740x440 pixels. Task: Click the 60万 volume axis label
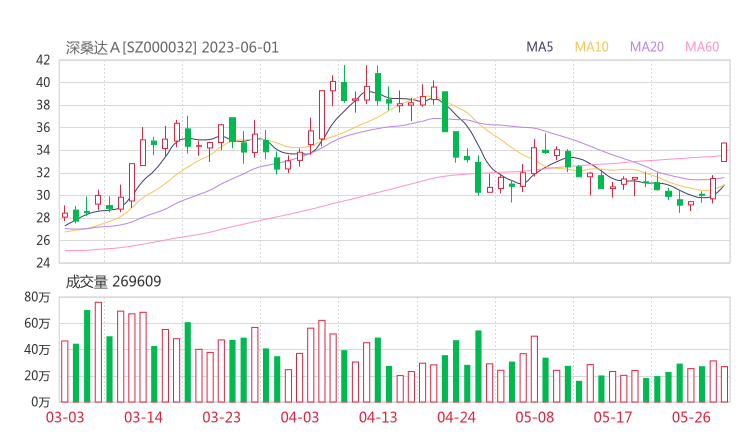[37, 323]
